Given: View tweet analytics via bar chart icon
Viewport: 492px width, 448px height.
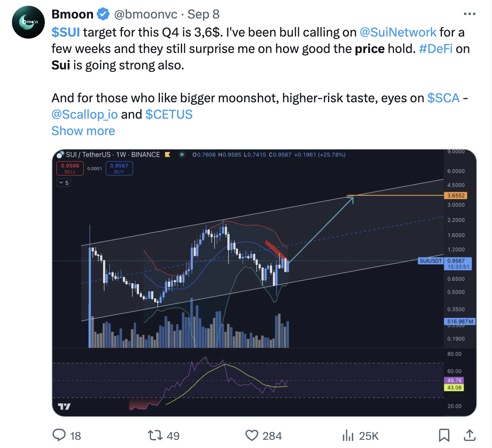Looking at the screenshot, I should pos(348,435).
